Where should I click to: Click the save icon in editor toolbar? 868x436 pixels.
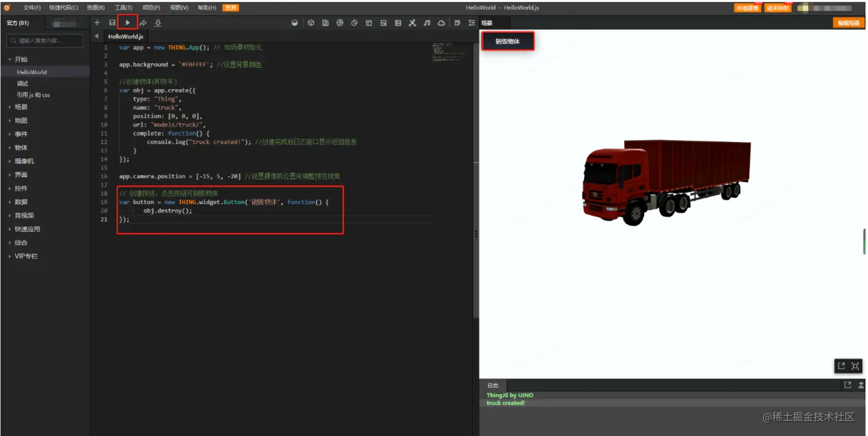[113, 23]
